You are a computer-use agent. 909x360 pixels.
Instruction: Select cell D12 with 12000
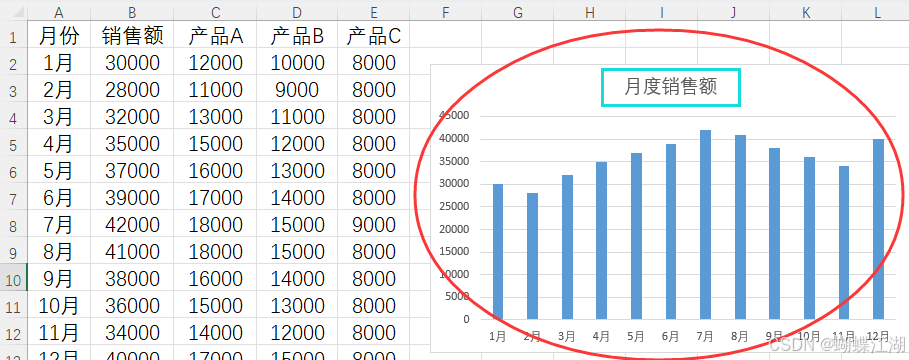(x=297, y=333)
